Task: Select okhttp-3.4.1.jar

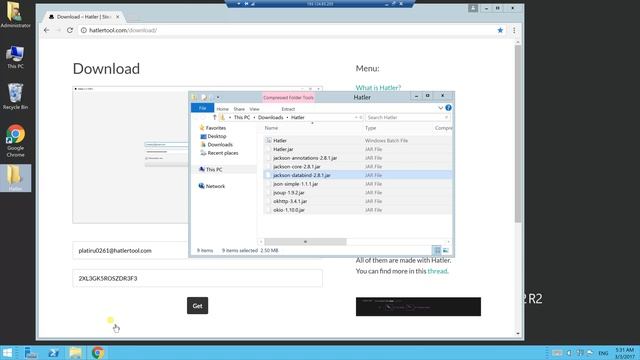Action: pyautogui.click(x=358, y=201)
